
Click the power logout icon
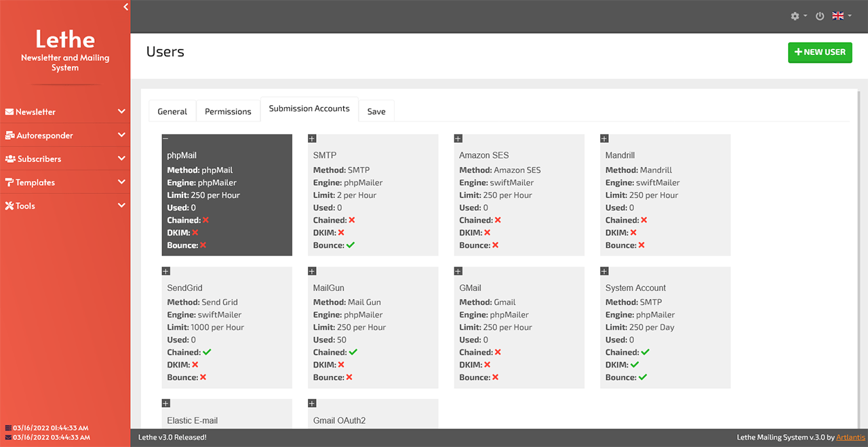click(820, 16)
